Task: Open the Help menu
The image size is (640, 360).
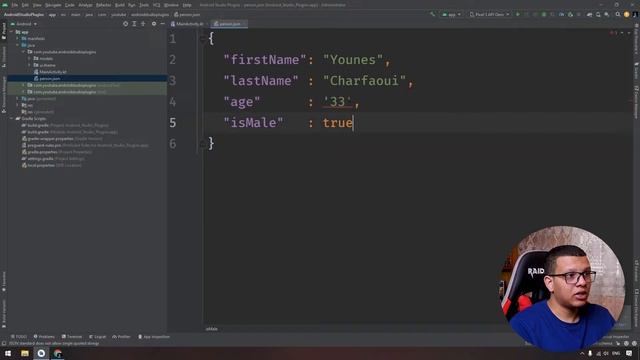Action: (187, 5)
